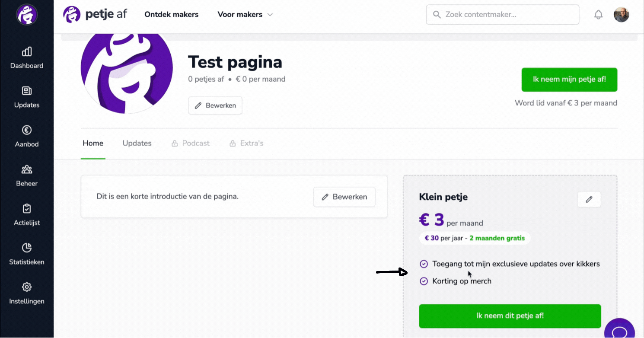The image size is (644, 338).
Task: Open the Updates sidebar icon
Action: (x=27, y=91)
